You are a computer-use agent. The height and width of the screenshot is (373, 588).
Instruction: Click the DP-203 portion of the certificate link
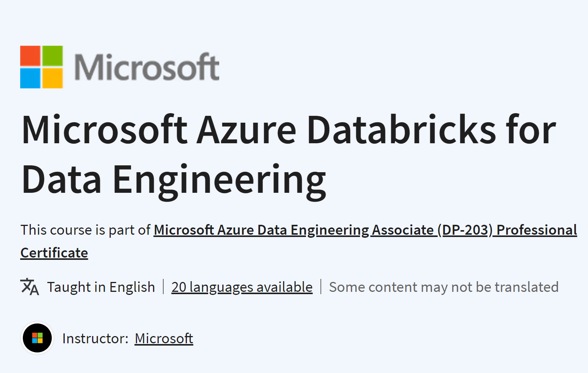pos(465,230)
